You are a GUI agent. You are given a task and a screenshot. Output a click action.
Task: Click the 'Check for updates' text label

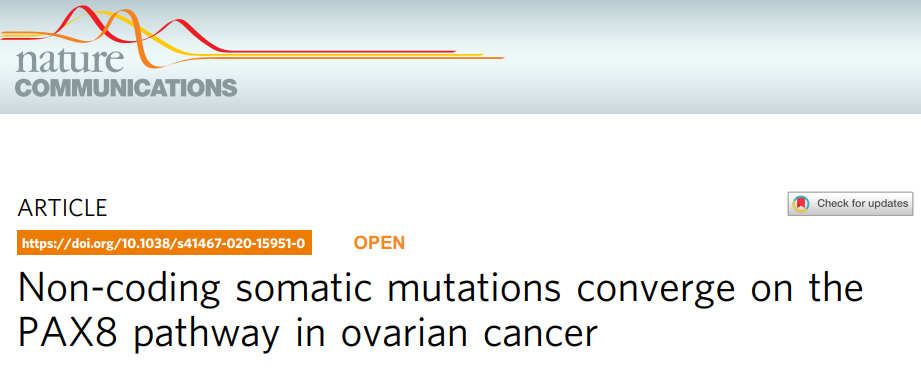[x=862, y=204]
